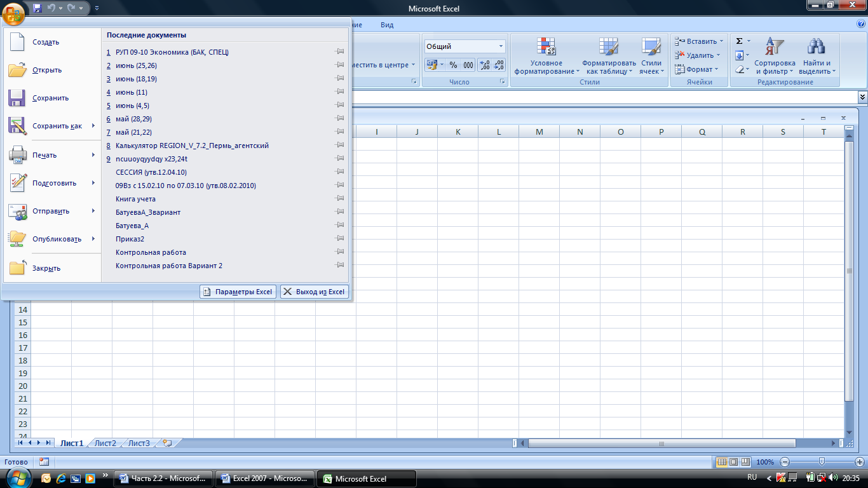Image resolution: width=868 pixels, height=488 pixels.
Task: Click the insert new worksheet tab icon
Action: pyautogui.click(x=168, y=443)
